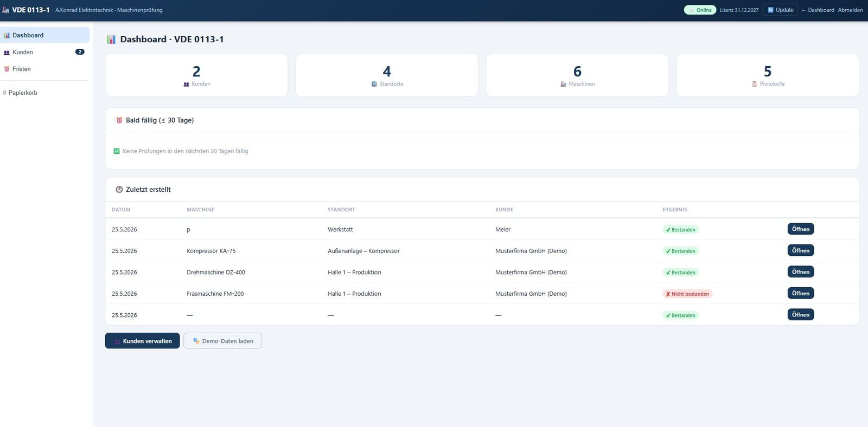This screenshot has width=868, height=427.
Task: Click Abmelden to log out
Action: [850, 10]
